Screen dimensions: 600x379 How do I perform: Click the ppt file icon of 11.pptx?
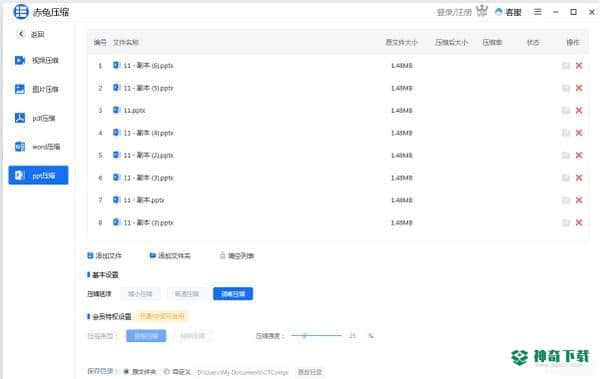116,110
